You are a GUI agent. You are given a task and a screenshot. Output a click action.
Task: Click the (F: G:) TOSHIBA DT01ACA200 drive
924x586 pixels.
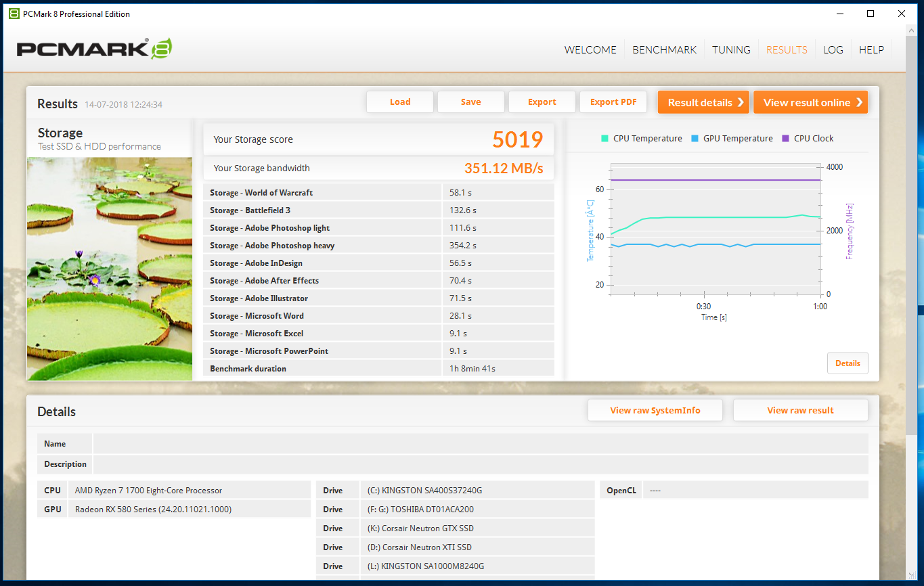[x=477, y=510]
